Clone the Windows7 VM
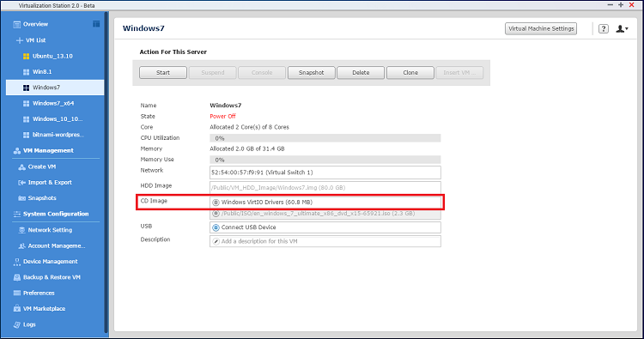The width and height of the screenshot is (644, 339). (x=410, y=73)
